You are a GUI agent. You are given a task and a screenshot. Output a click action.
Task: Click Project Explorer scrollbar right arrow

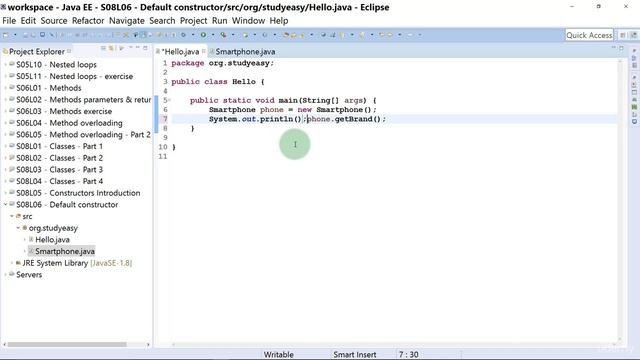148,344
